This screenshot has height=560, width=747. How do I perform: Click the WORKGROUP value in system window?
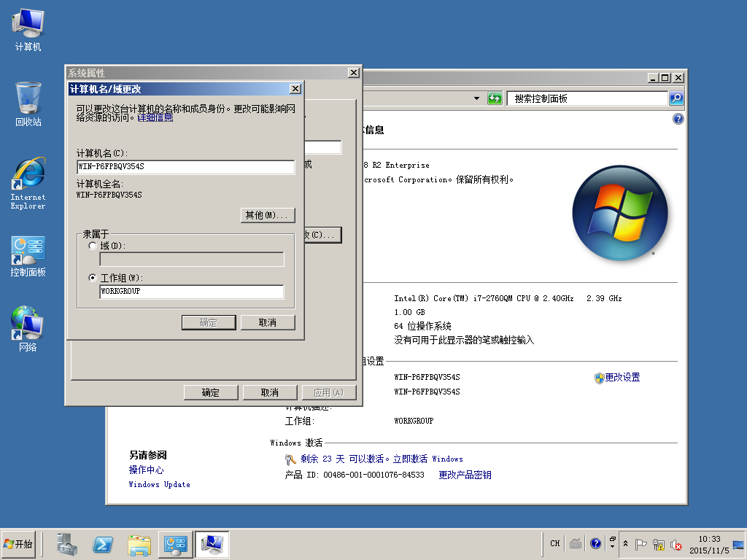(x=414, y=421)
